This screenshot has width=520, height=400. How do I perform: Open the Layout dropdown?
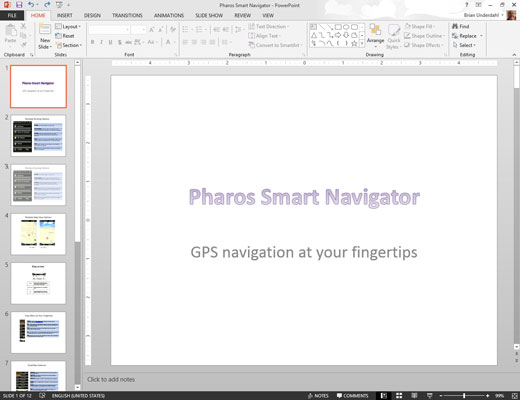point(68,26)
